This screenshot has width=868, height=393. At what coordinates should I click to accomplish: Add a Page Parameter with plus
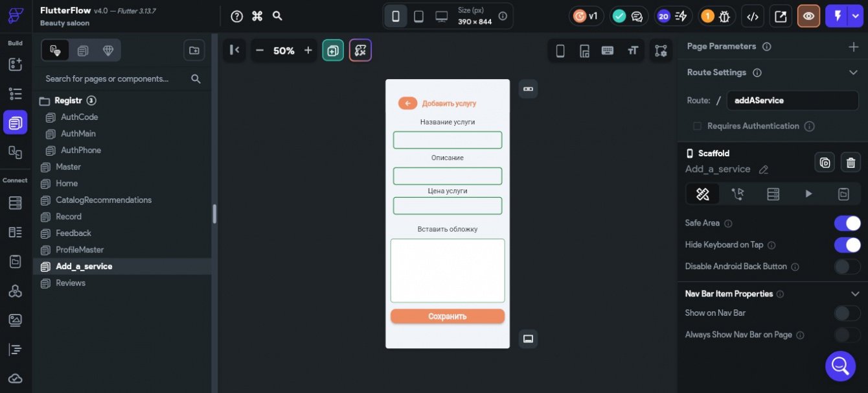click(853, 47)
